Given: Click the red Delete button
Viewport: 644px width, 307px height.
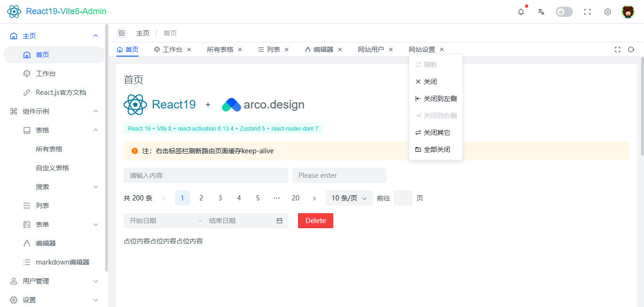Looking at the screenshot, I should click(x=315, y=221).
